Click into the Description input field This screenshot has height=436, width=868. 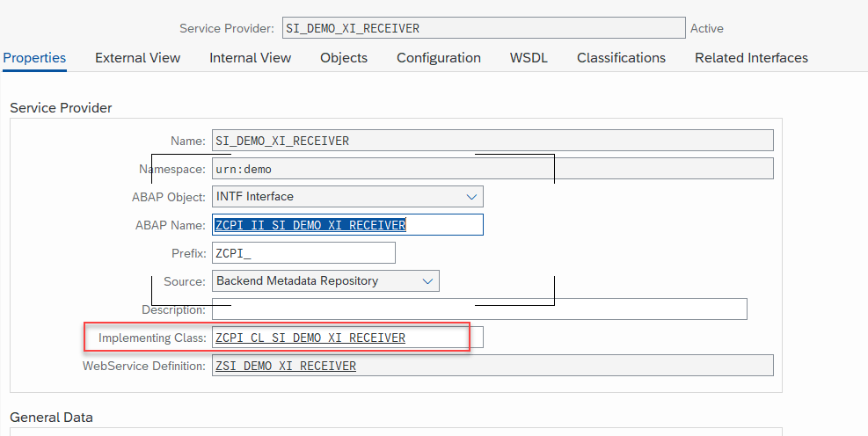(478, 309)
